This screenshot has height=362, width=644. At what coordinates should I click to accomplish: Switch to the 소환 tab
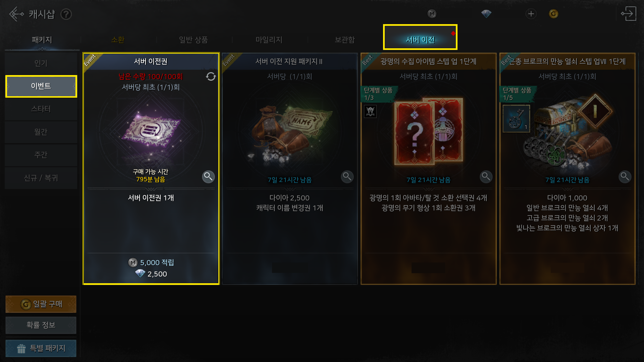118,40
